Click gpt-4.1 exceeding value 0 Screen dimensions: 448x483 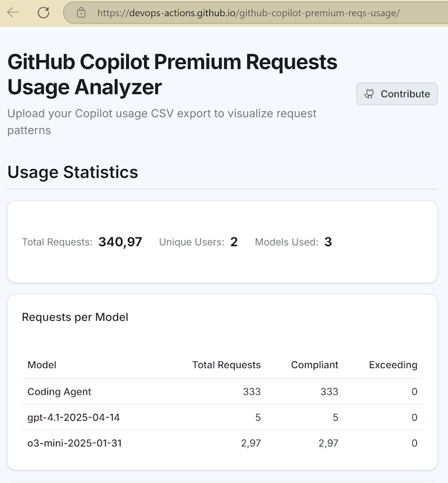click(x=414, y=417)
